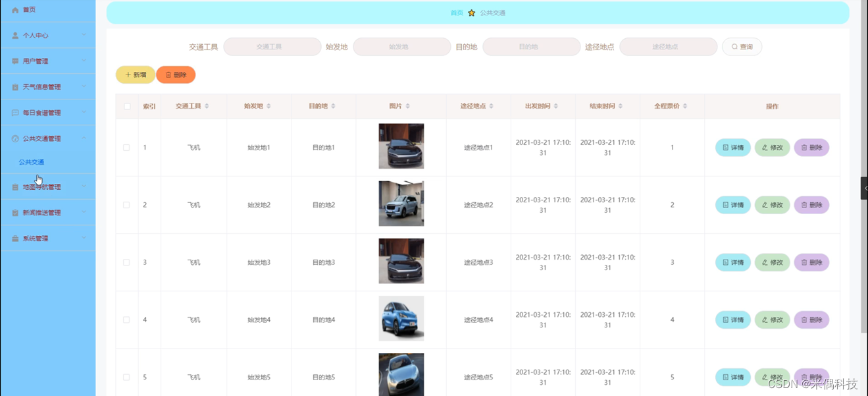The width and height of the screenshot is (868, 396).
Task: Check the checkbox for row 3
Action: [x=126, y=262]
